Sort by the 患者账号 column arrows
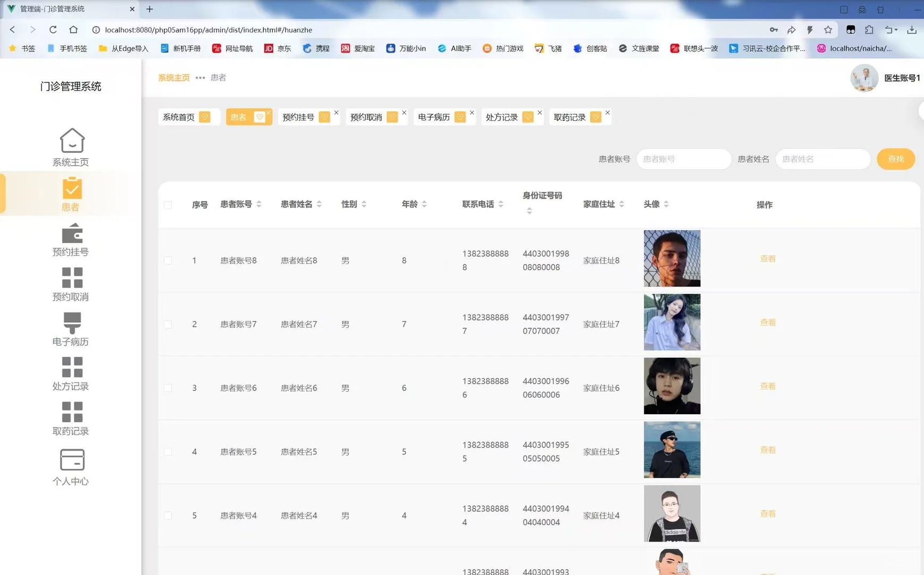 [259, 204]
